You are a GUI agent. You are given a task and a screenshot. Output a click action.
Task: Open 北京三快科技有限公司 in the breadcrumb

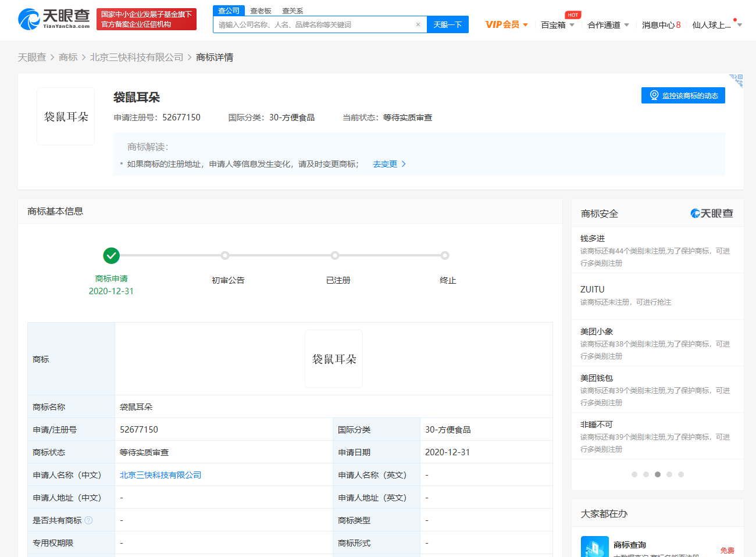137,57
